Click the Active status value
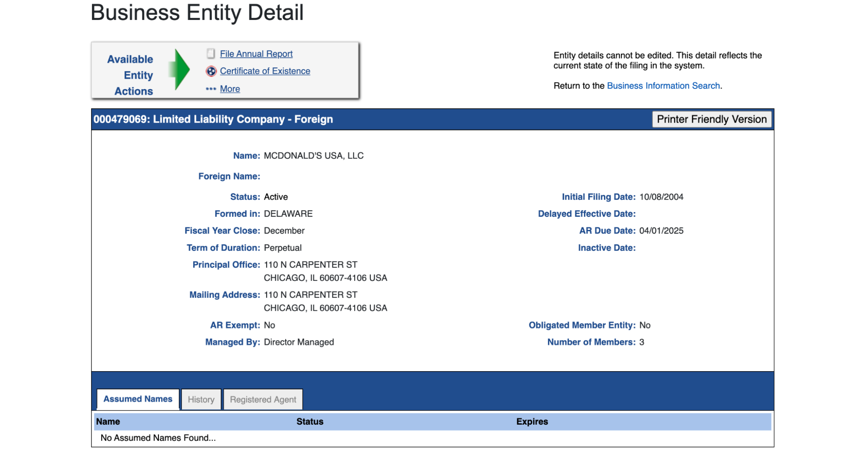Screen dimensions: 868x452 276,197
